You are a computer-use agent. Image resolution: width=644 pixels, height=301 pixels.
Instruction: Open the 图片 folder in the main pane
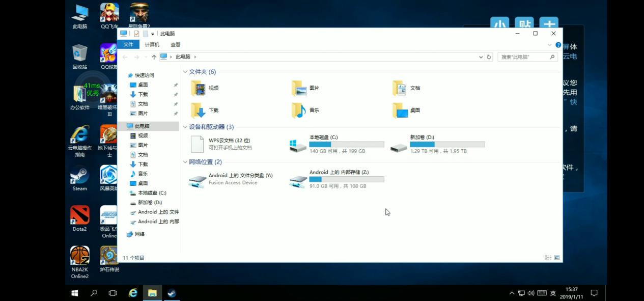pyautogui.click(x=305, y=88)
